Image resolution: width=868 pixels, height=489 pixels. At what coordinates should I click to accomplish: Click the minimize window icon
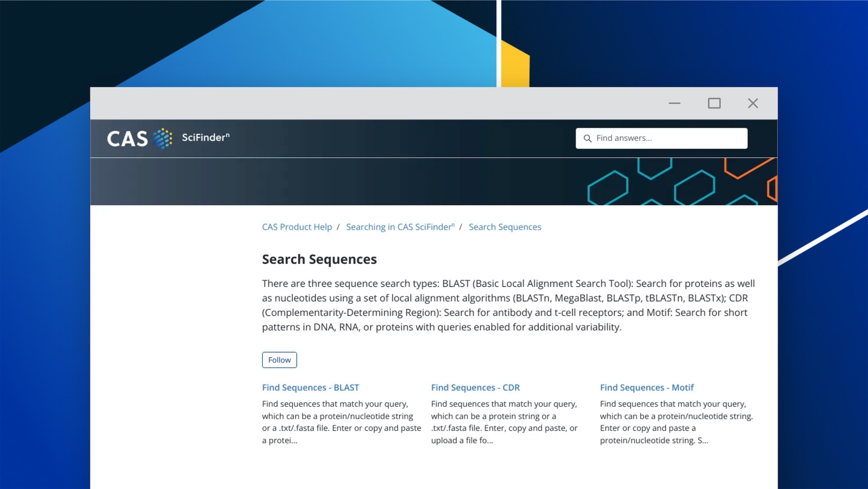click(674, 103)
